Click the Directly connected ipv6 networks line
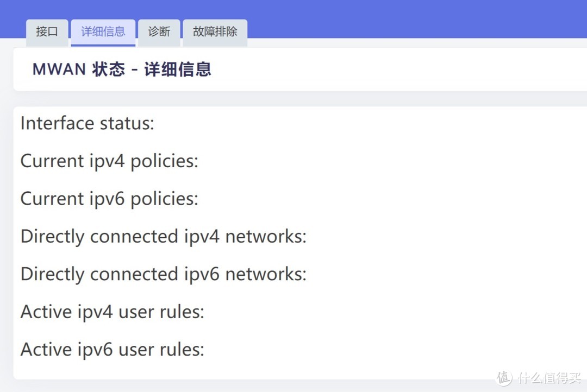The height and width of the screenshot is (392, 587). (x=163, y=274)
